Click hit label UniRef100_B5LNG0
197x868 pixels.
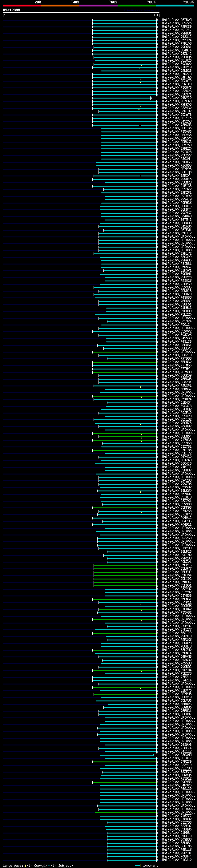tap(176, 362)
